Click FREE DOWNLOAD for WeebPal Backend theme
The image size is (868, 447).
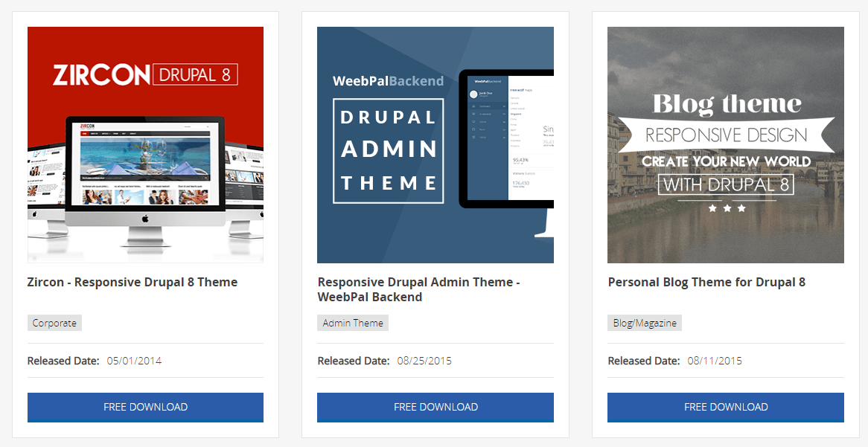[x=435, y=407]
